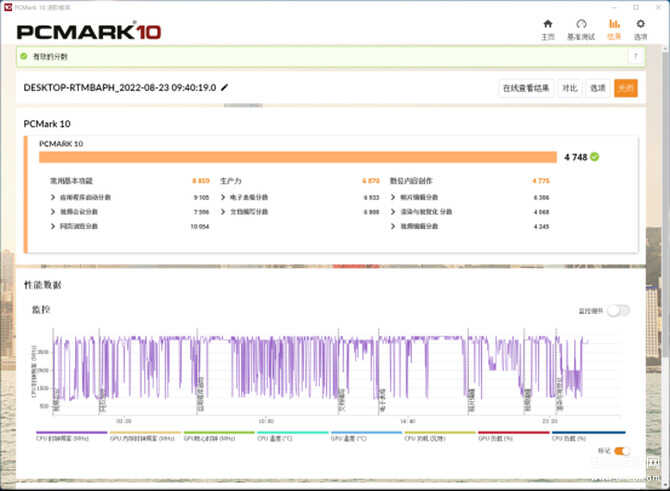Click the video editing value 4 245
670x491 pixels.
[541, 226]
